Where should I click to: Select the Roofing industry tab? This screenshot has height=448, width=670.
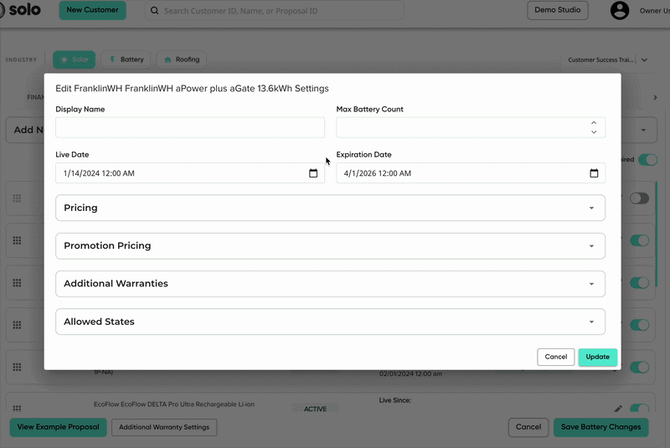click(x=182, y=59)
